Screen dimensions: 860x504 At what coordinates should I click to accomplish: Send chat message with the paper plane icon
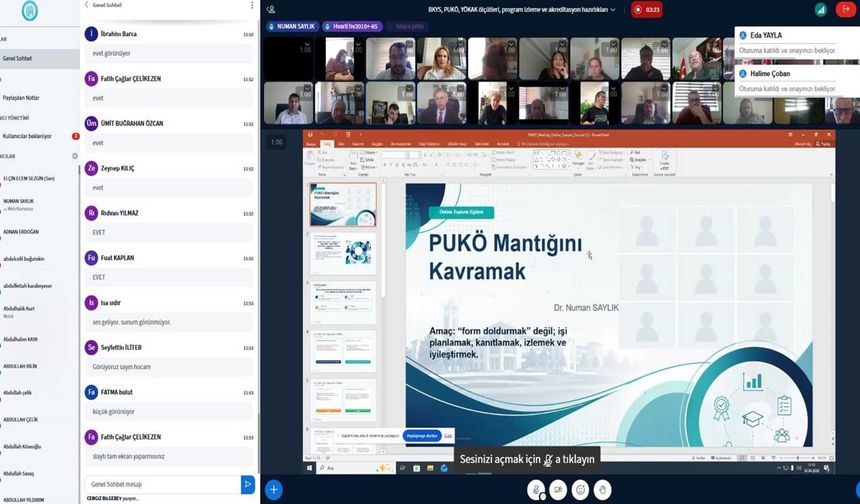click(x=248, y=484)
